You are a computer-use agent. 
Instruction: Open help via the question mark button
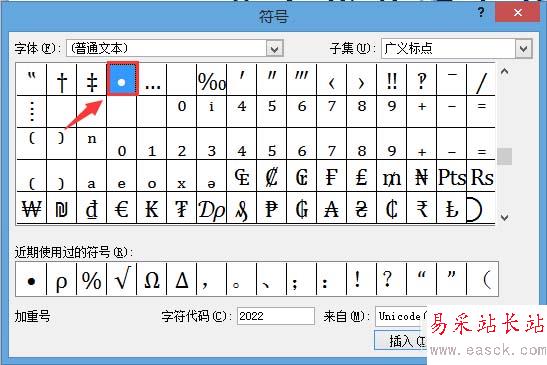[481, 13]
